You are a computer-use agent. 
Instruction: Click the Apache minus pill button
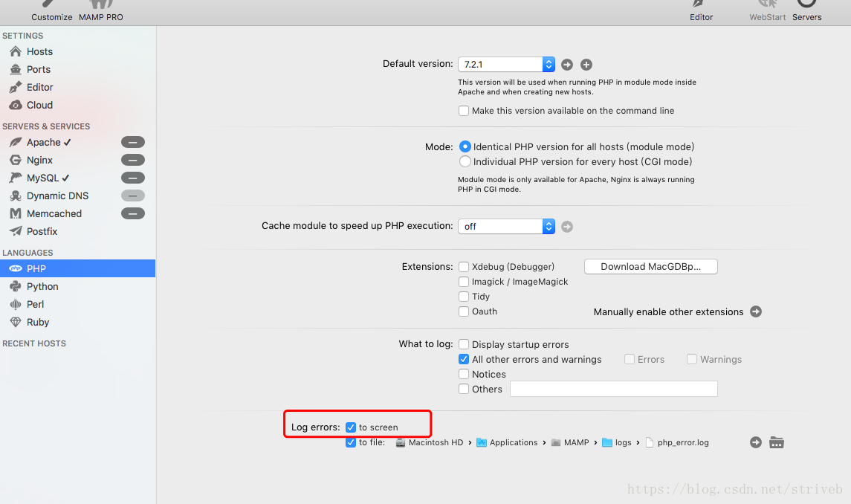pyautogui.click(x=133, y=142)
